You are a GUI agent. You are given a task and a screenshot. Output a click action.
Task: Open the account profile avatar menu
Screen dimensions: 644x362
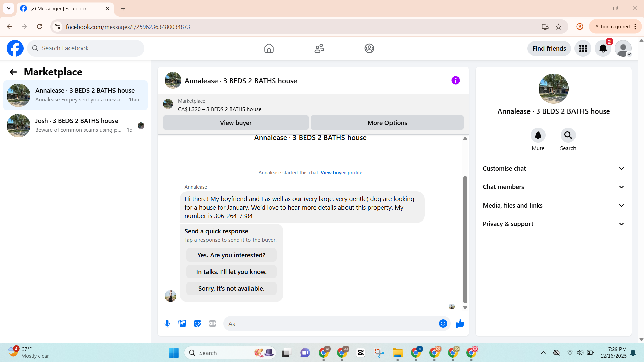(x=623, y=49)
